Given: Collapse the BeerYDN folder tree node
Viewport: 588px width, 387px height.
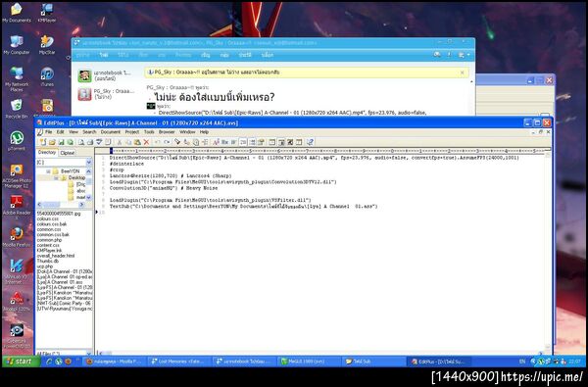Looking at the screenshot, I should (x=48, y=171).
